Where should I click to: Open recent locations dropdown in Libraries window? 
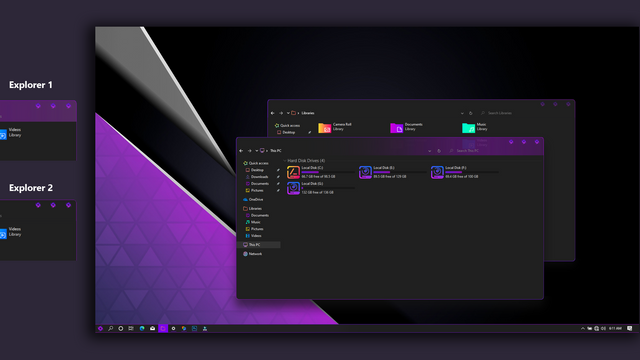(288, 113)
